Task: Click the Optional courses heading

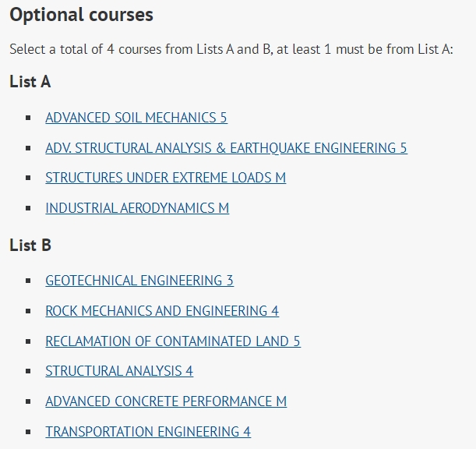Action: (81, 15)
